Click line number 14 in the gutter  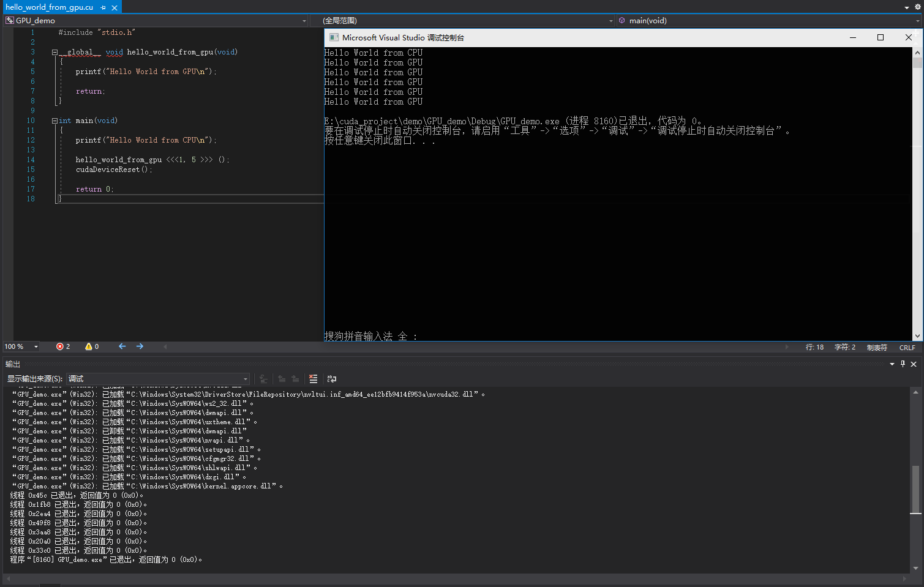[31, 160]
